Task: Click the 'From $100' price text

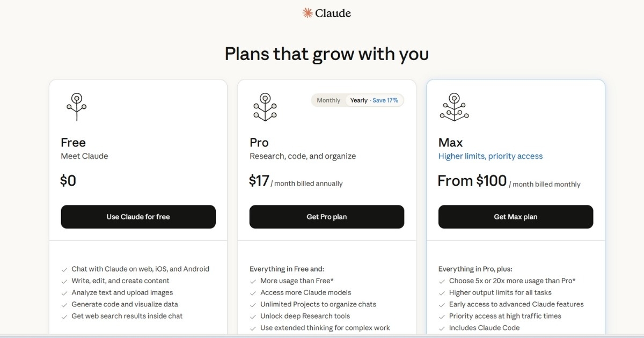Action: tap(473, 181)
